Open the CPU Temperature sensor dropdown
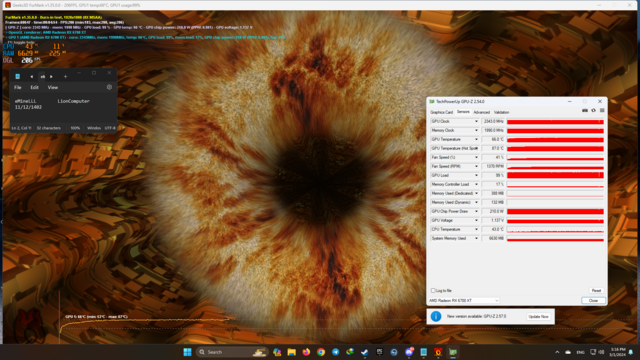The image size is (640, 360). [476, 229]
